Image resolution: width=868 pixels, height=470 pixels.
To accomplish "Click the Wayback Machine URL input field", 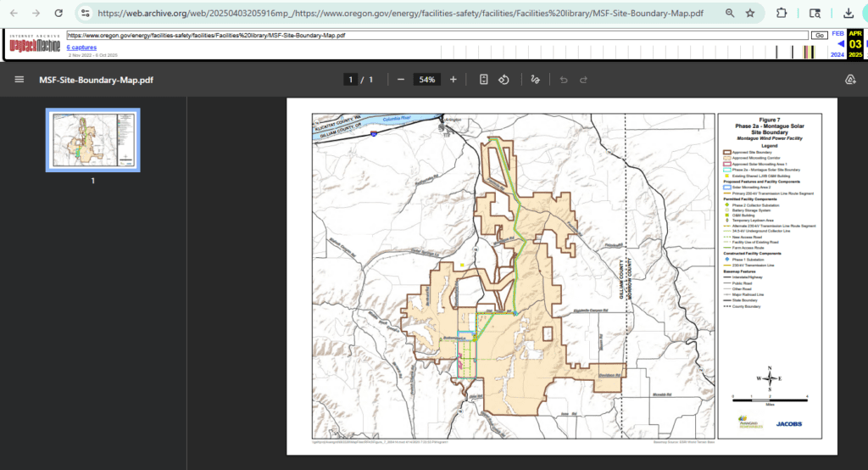I will [437, 35].
